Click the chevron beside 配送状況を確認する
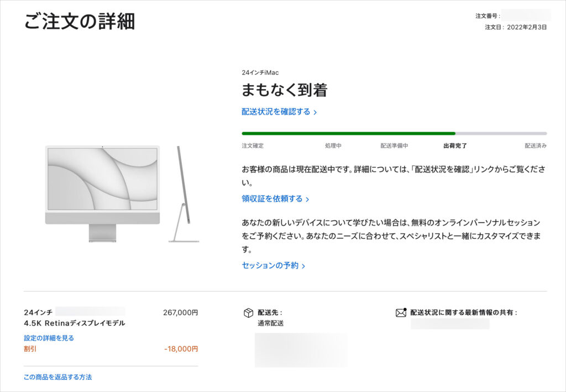The height and width of the screenshot is (392, 566). [x=315, y=112]
